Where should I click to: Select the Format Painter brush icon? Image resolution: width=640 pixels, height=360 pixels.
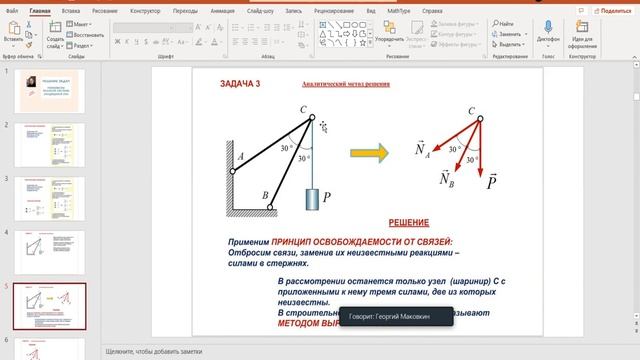pos(29,44)
